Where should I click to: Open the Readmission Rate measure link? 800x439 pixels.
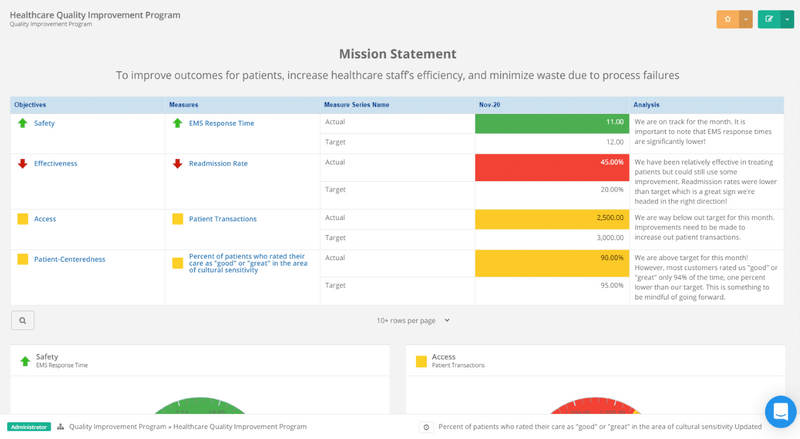(218, 163)
